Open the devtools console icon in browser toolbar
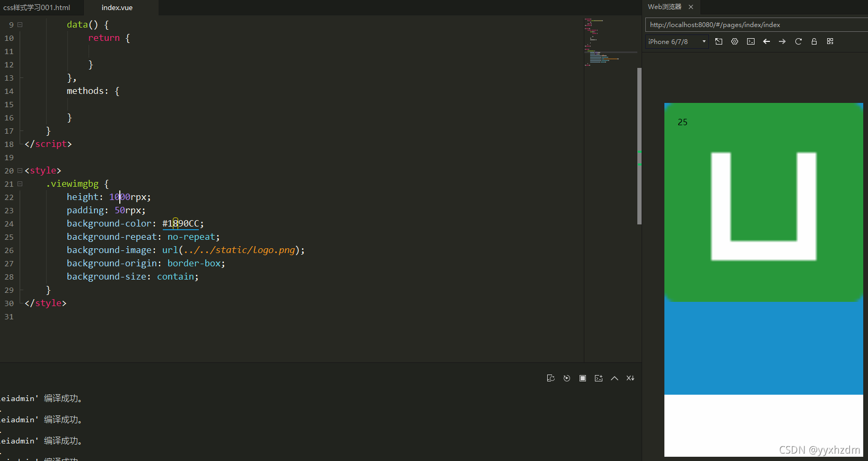868x461 pixels. [x=751, y=41]
